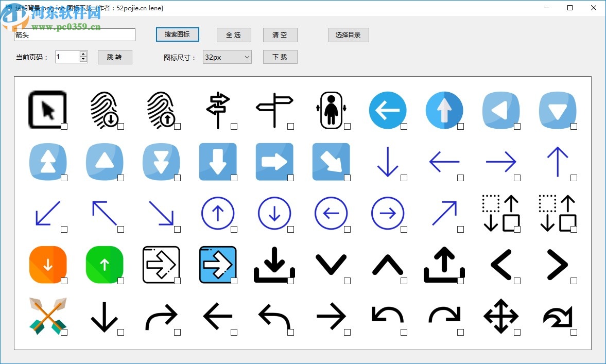Viewport: 606px width, 364px height.
Task: Choose the green rounded up arrow icon
Action: [x=105, y=265]
